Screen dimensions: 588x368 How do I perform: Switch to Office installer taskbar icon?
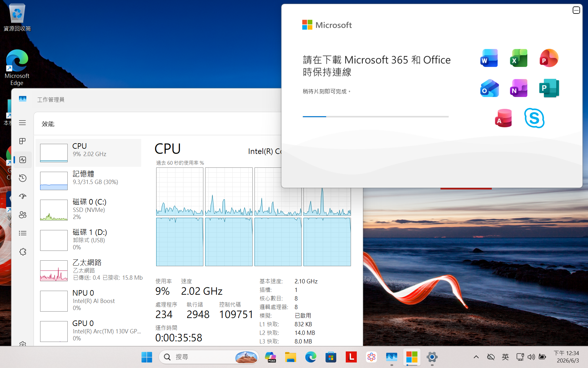412,357
